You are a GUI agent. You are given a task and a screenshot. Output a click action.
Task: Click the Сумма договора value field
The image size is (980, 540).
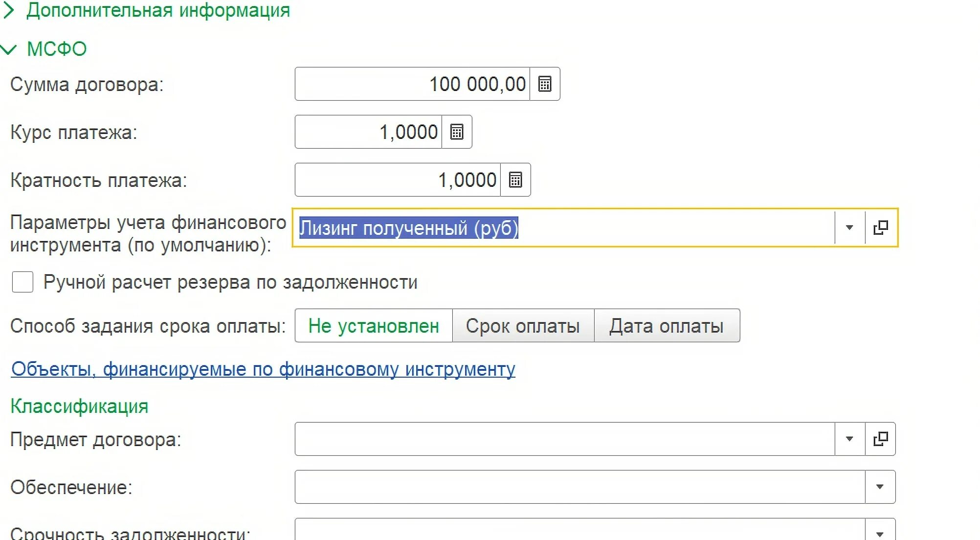(x=413, y=84)
